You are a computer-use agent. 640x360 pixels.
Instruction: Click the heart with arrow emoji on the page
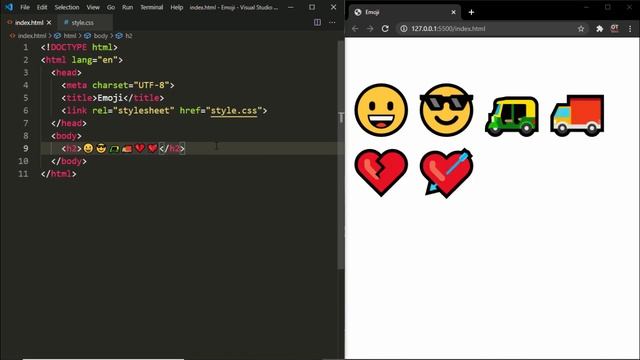(x=448, y=173)
